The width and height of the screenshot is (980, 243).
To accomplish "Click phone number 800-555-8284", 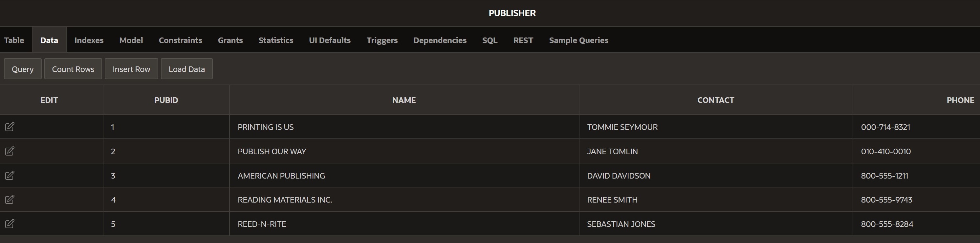I will pos(887,224).
